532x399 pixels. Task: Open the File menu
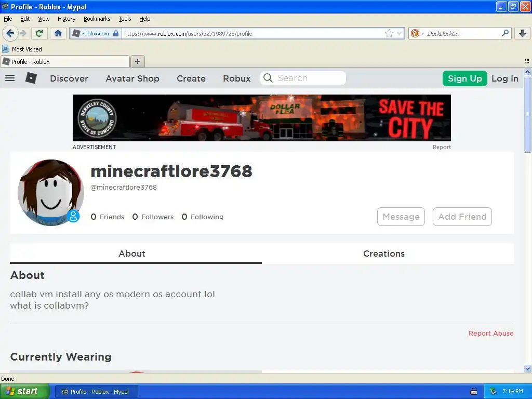(8, 19)
